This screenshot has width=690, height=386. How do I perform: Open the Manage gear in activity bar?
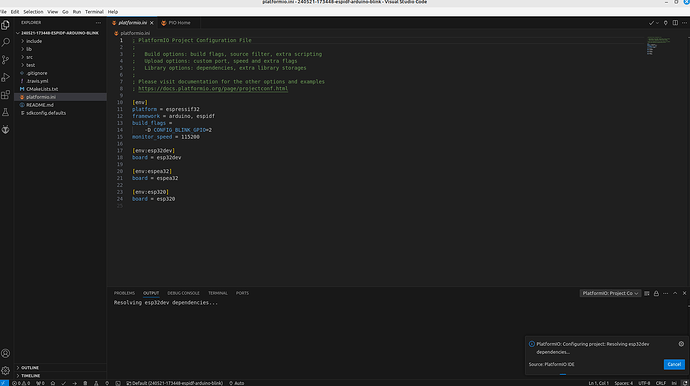pos(6,371)
